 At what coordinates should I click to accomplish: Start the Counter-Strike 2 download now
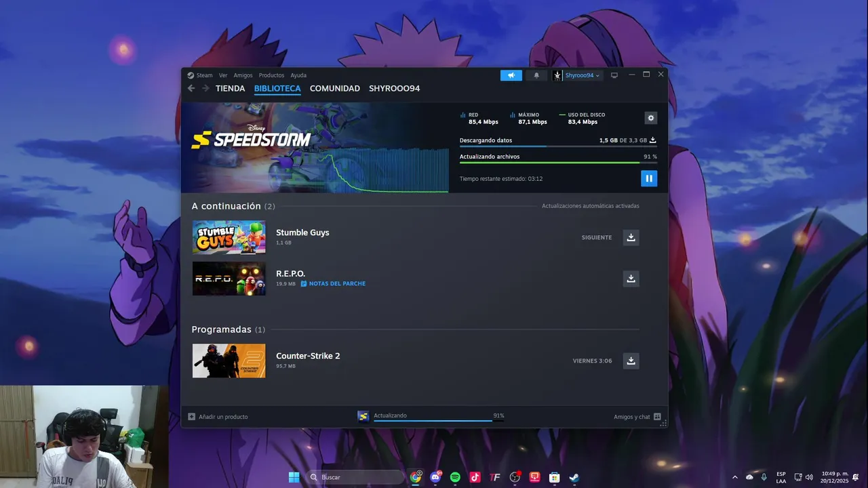coord(631,361)
